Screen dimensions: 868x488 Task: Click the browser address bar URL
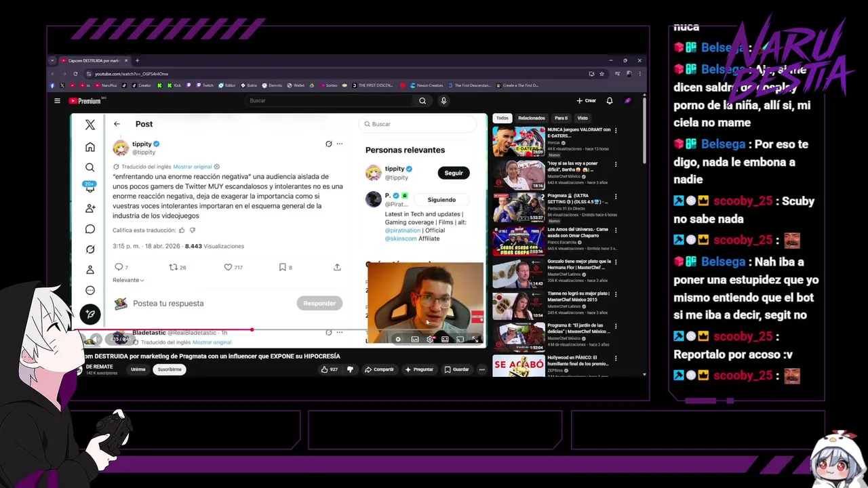coord(132,74)
